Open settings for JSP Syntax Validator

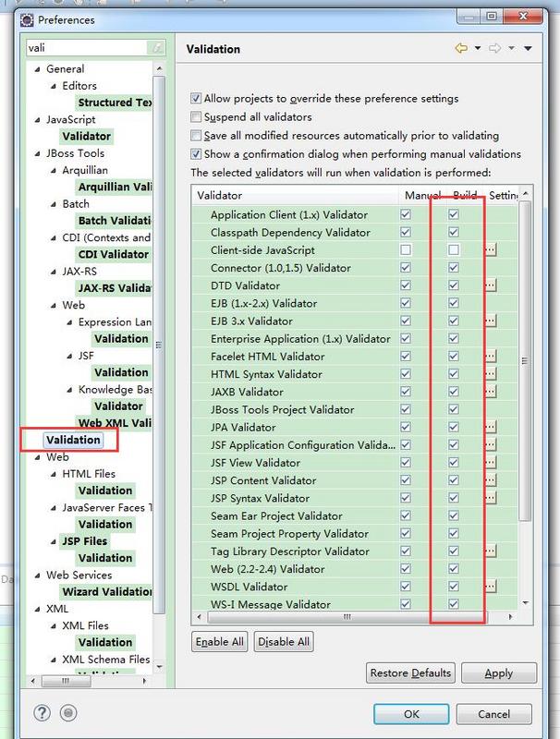click(x=491, y=498)
